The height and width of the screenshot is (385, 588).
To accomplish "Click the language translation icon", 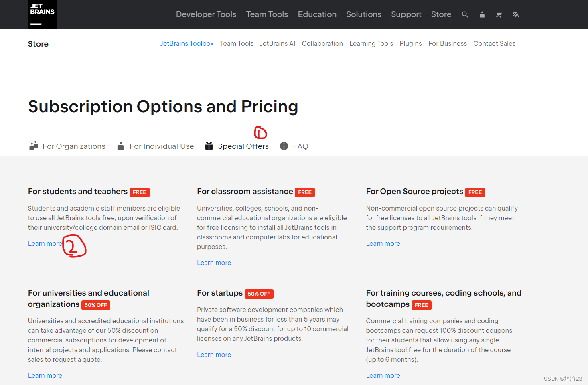I will [x=516, y=14].
